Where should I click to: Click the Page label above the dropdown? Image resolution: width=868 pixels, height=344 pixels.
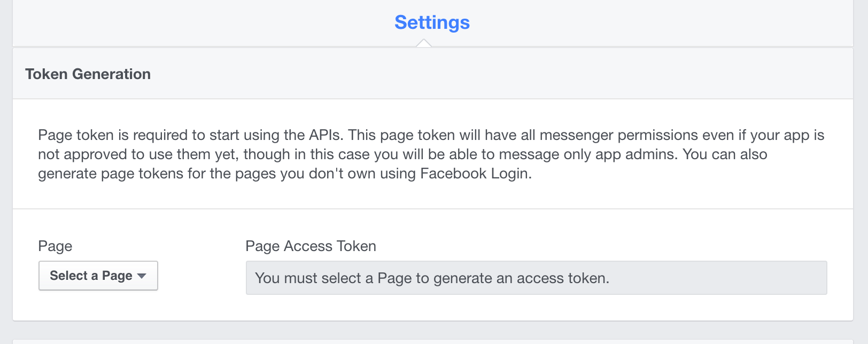(55, 246)
